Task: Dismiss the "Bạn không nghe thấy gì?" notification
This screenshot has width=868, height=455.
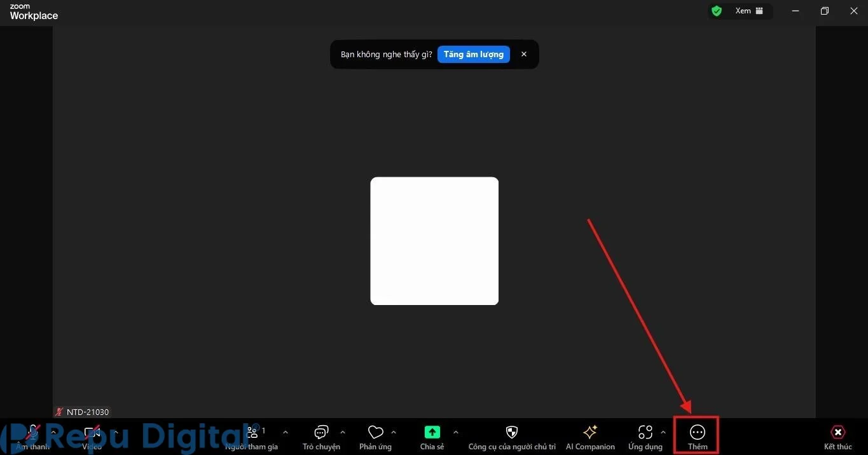Action: tap(524, 54)
